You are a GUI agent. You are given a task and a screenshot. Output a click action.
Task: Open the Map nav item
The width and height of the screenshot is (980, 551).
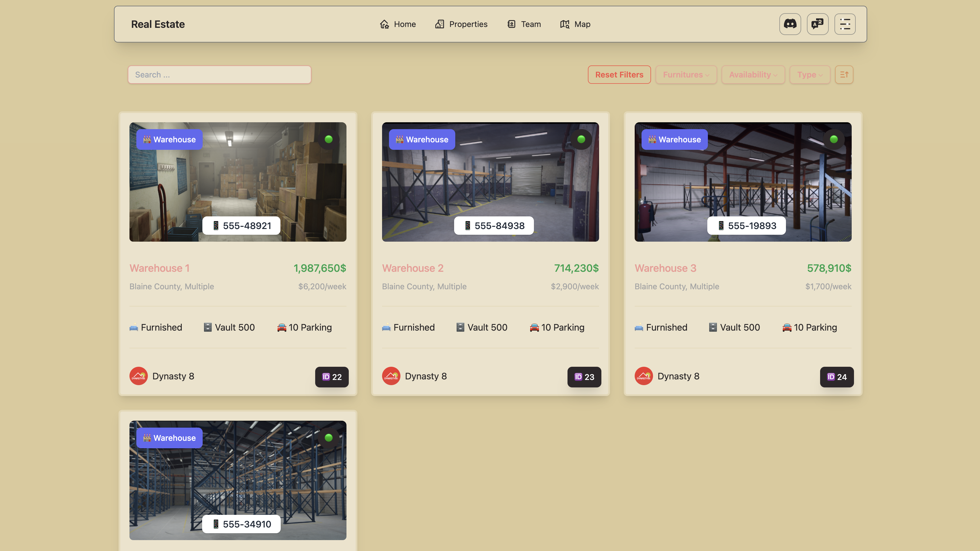pos(575,24)
